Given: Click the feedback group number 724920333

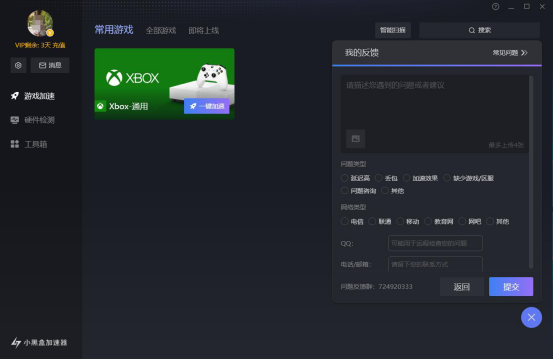Looking at the screenshot, I should tap(395, 287).
